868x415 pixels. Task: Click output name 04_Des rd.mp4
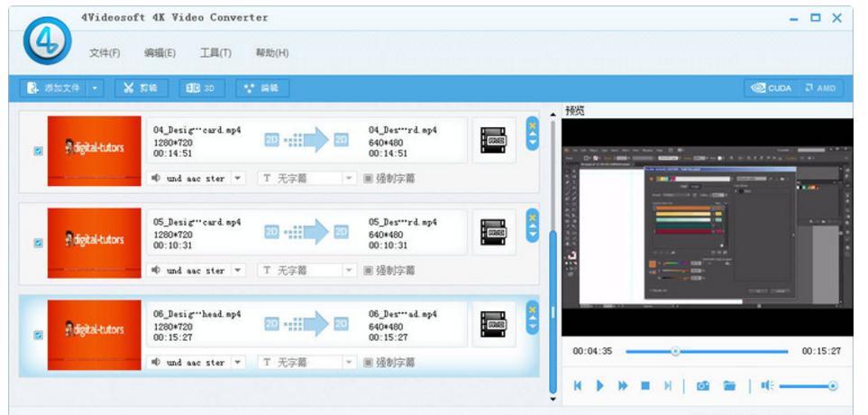tap(402, 130)
